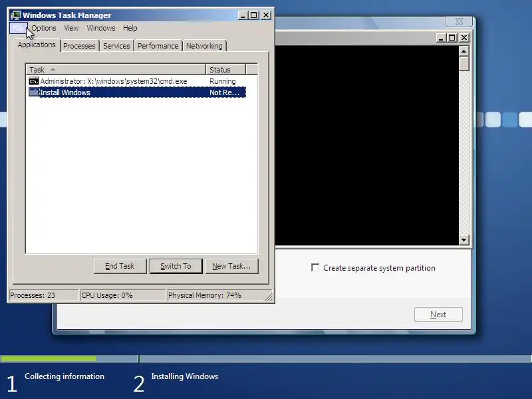532x399 pixels.
Task: Click the Install Windows task icon
Action: tap(34, 92)
